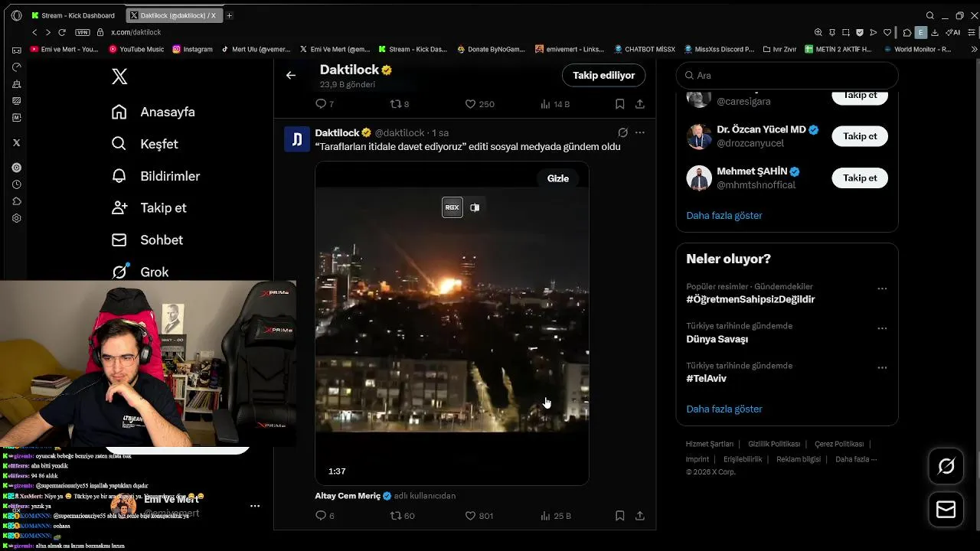The image size is (980, 551).
Task: Click the pinboard pin icon
Action: pos(832,32)
